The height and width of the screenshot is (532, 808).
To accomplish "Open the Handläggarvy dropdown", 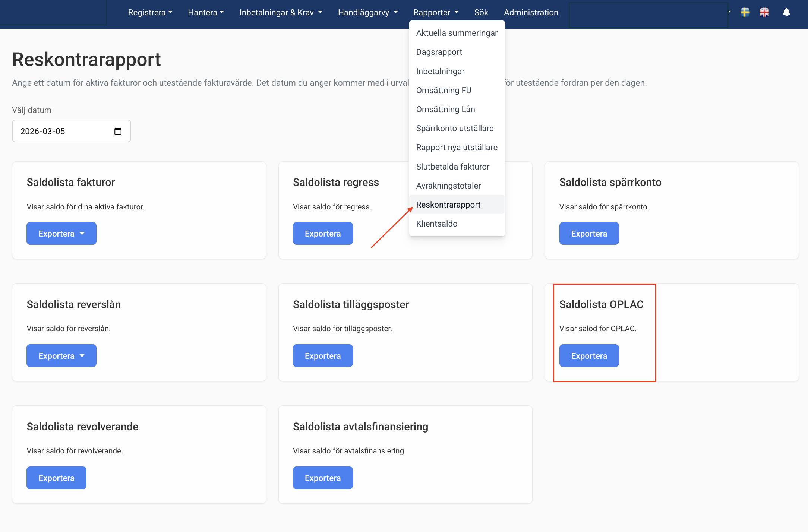I will pos(368,12).
